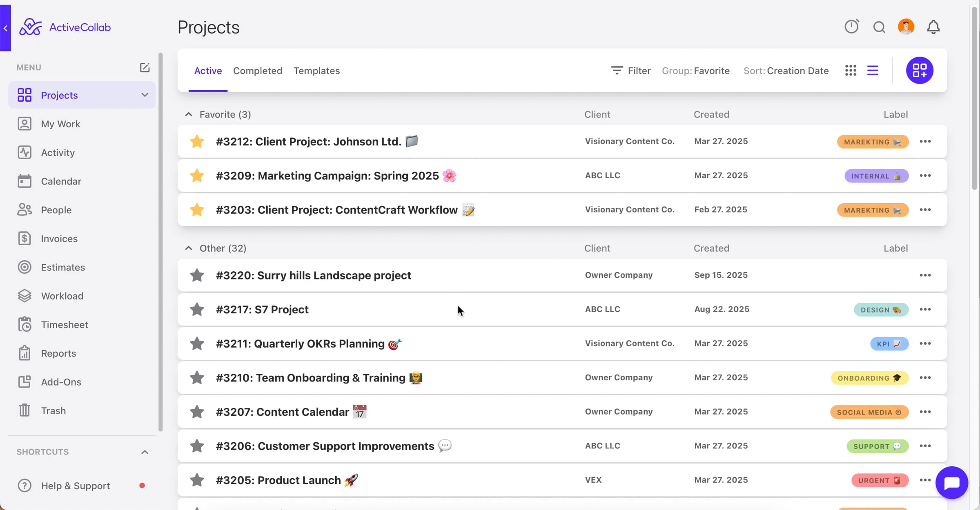Open the Templates tab
This screenshot has width=980, height=510.
click(x=316, y=71)
